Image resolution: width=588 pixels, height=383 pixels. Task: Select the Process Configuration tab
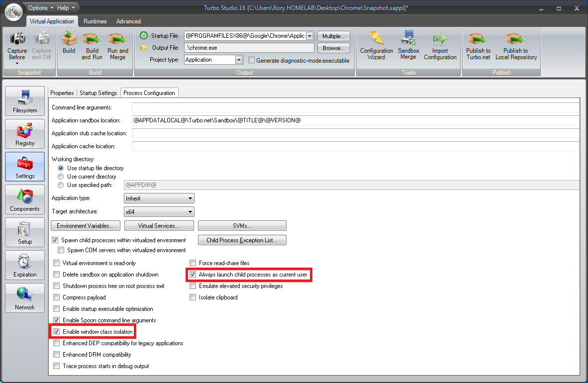point(149,93)
